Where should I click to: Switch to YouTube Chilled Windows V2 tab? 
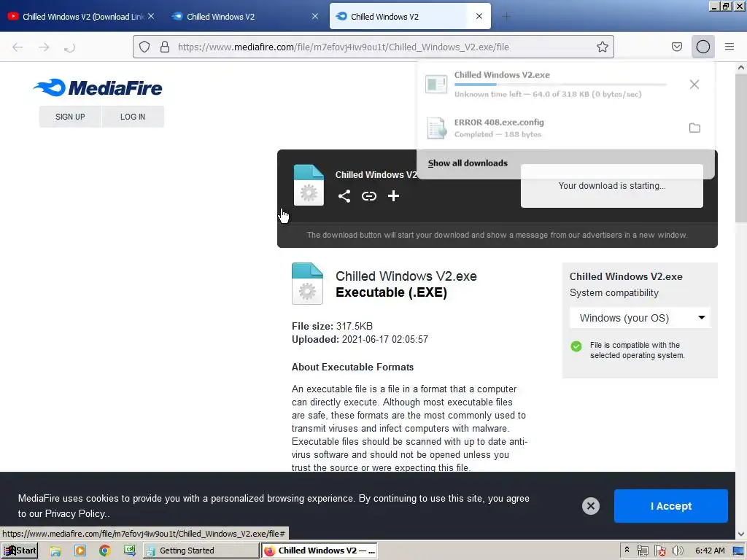click(82, 17)
